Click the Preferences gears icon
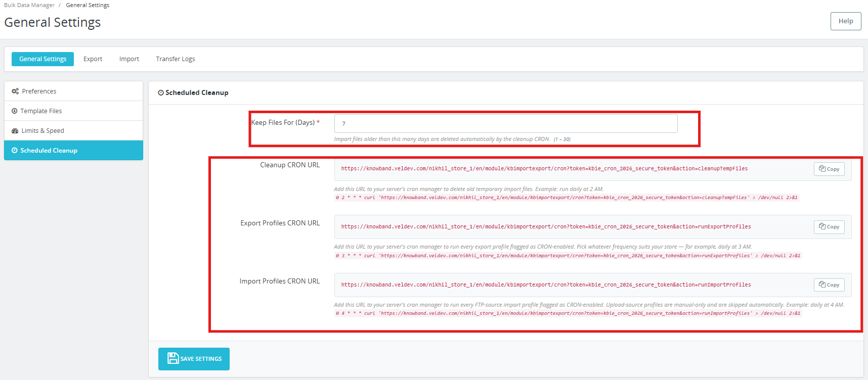868x380 pixels. pyautogui.click(x=15, y=91)
